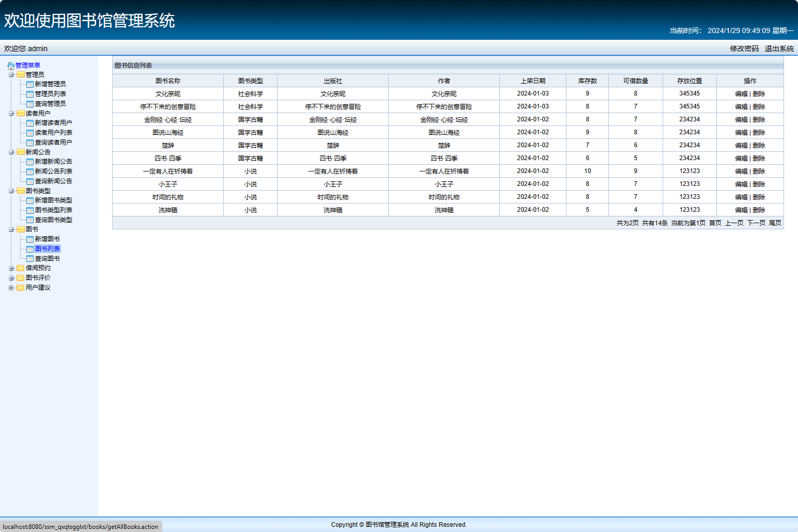The image size is (798, 532).
Task: Click the 出版社 column header
Action: click(333, 81)
